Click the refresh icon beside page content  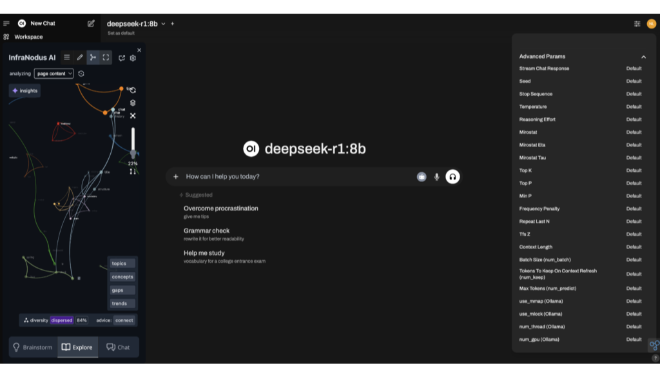(x=81, y=74)
